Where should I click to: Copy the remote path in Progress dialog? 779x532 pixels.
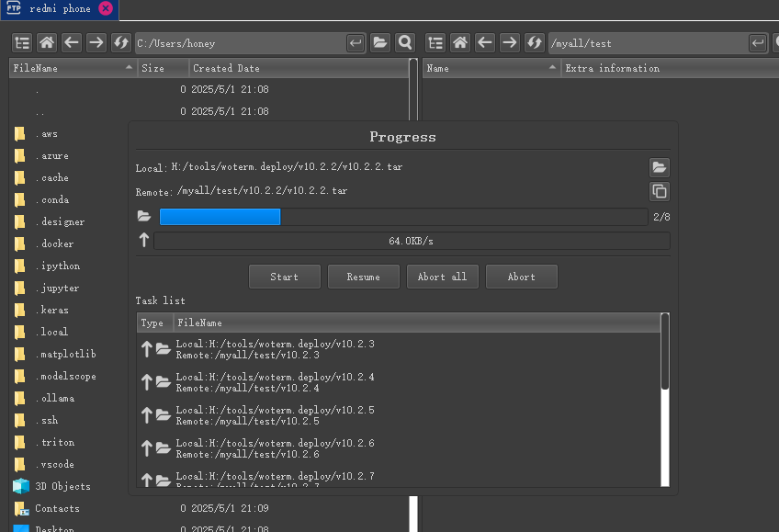659,191
